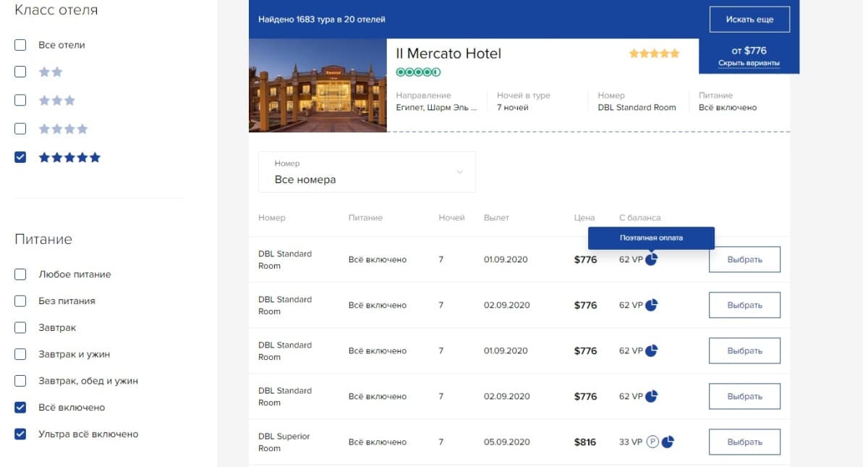Select the Без питания checkbox
This screenshot has width=868, height=467.
[20, 300]
